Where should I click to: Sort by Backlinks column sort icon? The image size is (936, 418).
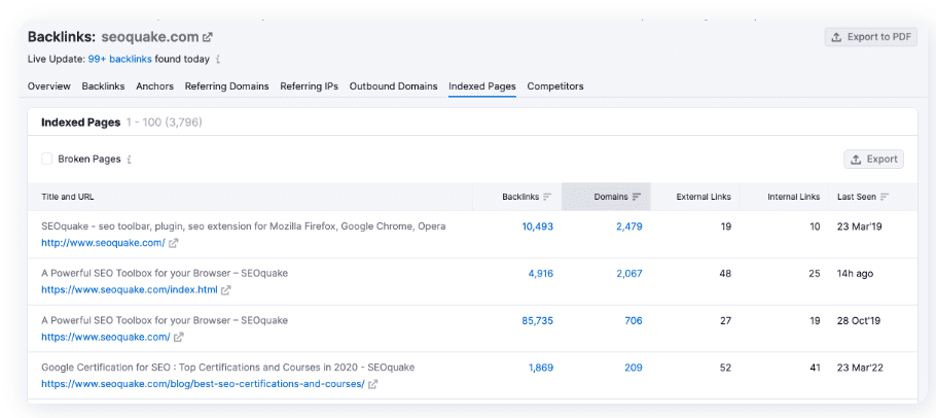point(547,197)
